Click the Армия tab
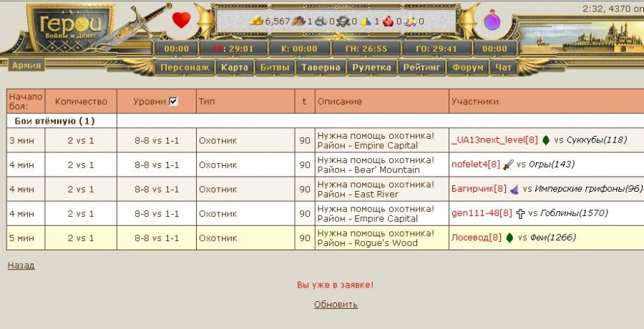The height and width of the screenshot is (329, 644). pos(26,65)
